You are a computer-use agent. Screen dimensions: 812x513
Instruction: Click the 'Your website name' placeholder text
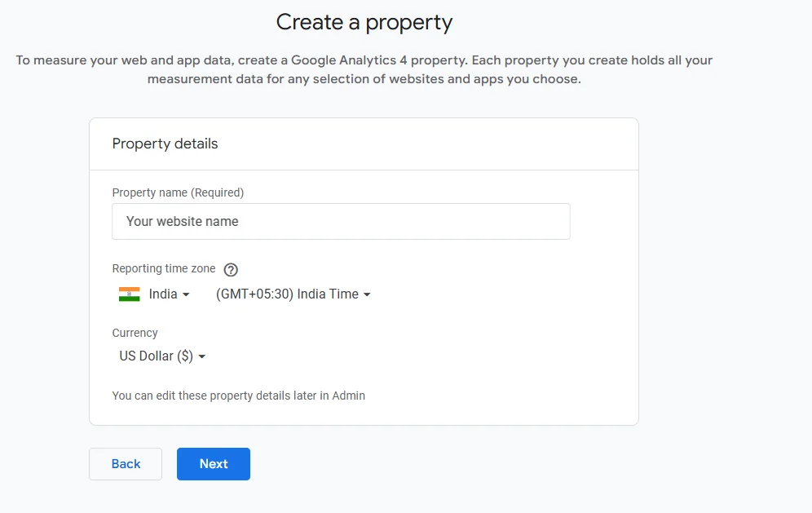(x=183, y=222)
